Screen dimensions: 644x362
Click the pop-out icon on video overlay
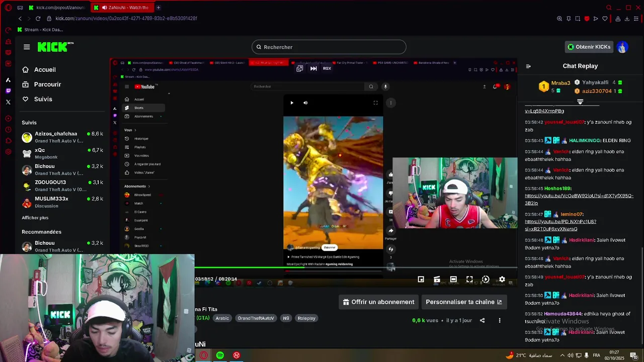300,68
